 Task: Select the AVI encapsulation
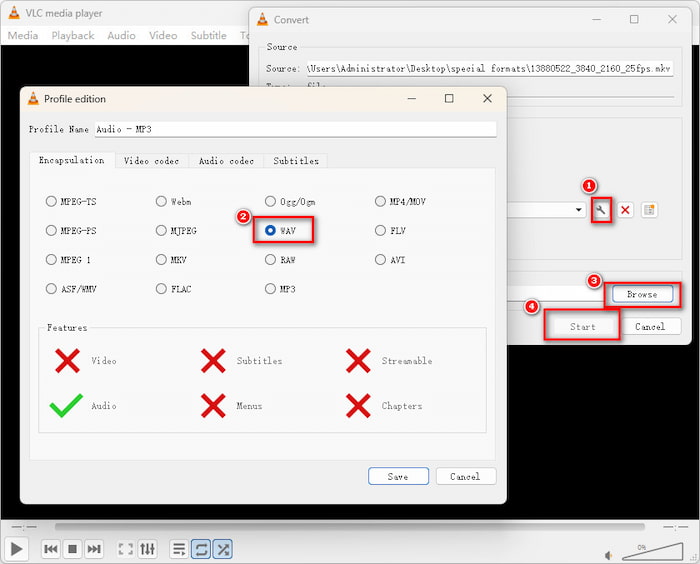click(x=390, y=259)
